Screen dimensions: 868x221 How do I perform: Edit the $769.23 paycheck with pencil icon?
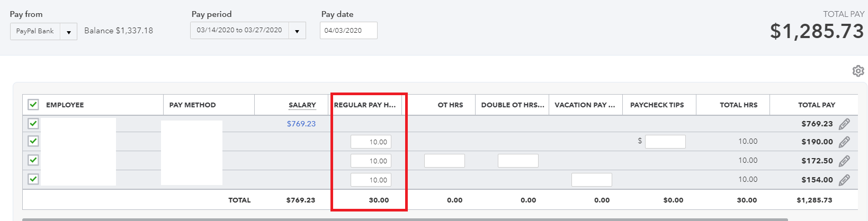pos(844,124)
